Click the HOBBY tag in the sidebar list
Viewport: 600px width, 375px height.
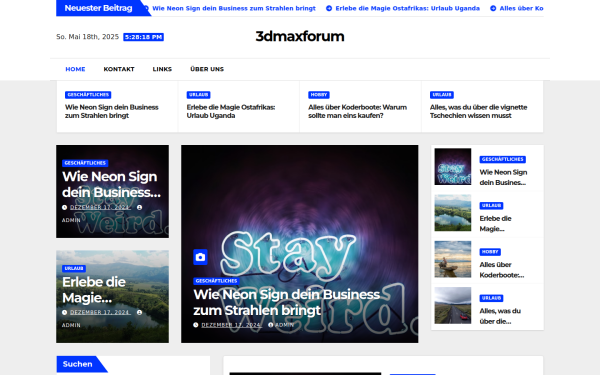pyautogui.click(x=490, y=252)
